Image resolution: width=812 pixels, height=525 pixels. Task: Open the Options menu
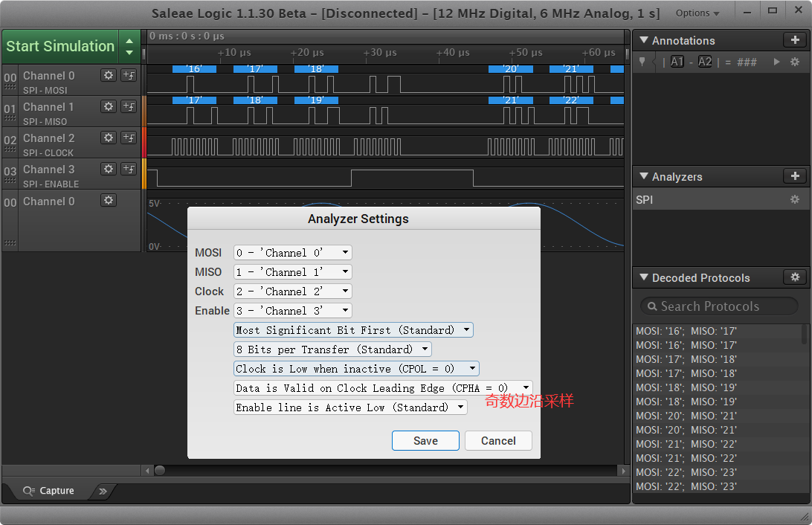[697, 13]
